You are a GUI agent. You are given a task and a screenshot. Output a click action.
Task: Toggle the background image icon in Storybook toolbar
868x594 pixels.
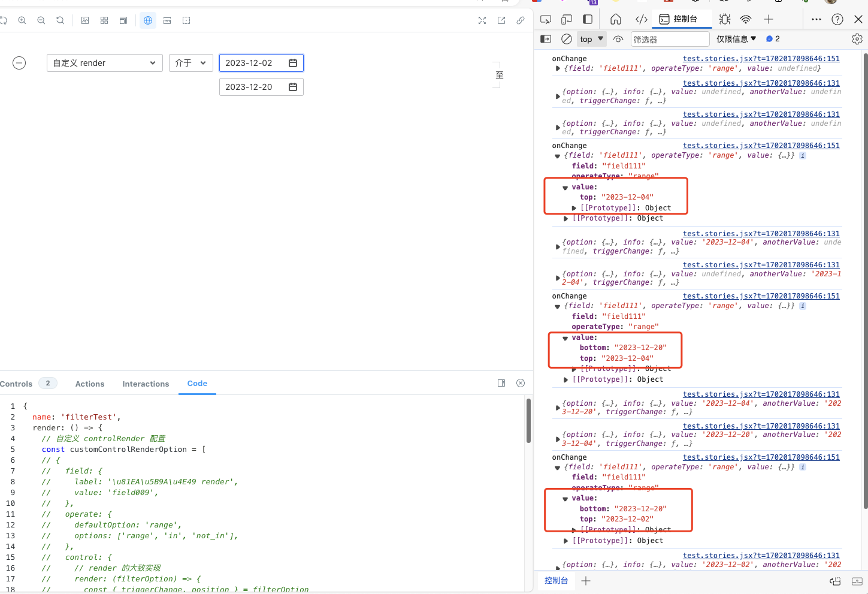85,20
